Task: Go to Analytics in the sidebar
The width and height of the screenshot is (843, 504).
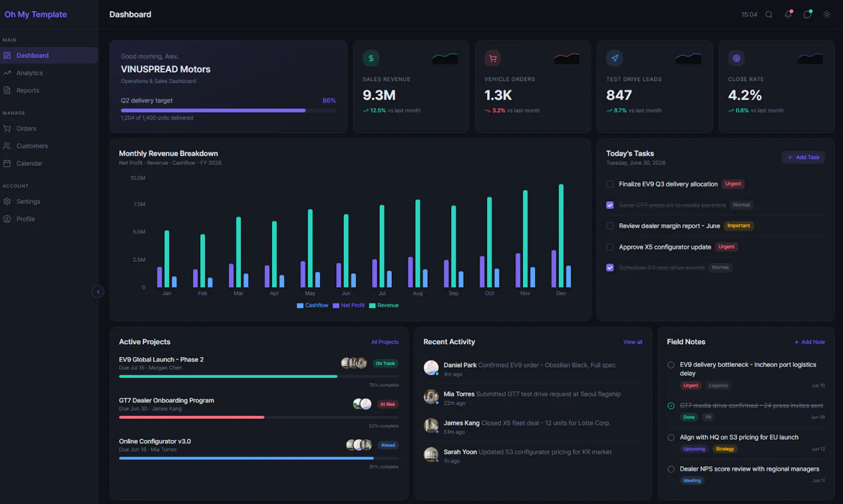Action: pos(49,73)
